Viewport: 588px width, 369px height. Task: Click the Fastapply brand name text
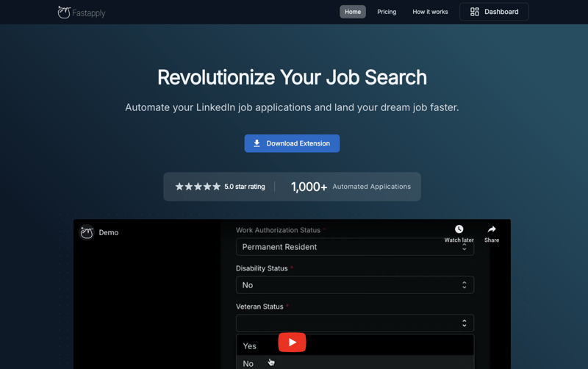point(88,13)
